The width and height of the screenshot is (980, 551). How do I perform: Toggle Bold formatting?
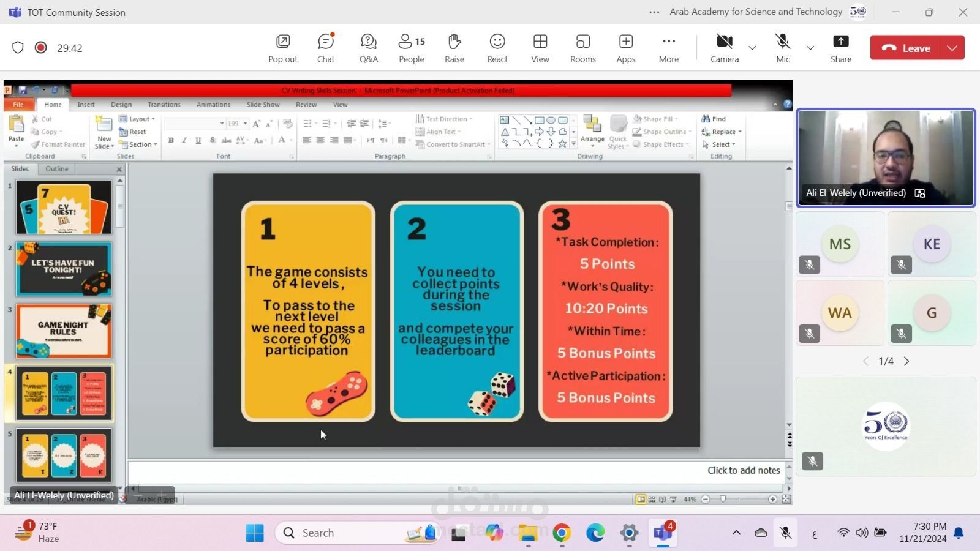click(171, 140)
